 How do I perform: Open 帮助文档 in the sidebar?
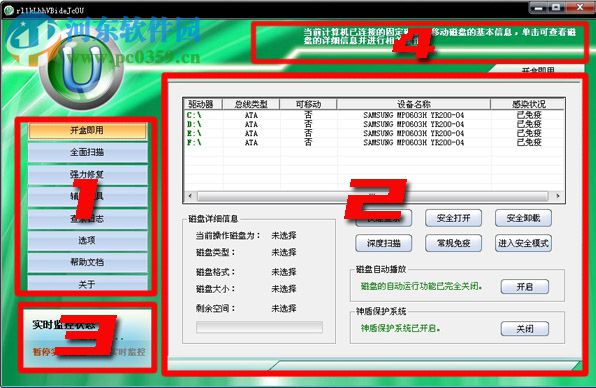tap(87, 262)
